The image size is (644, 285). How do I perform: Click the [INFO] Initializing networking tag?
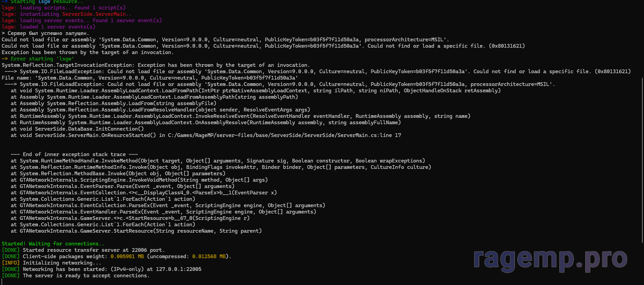tap(11, 263)
